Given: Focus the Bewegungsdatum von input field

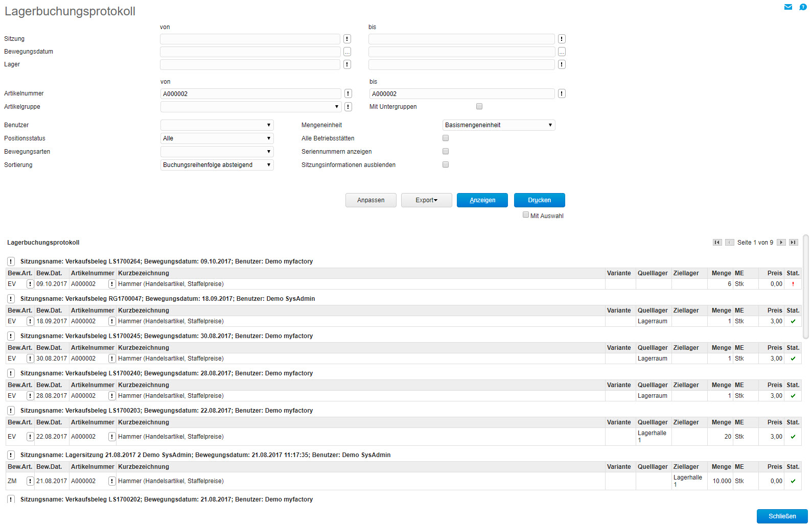Looking at the screenshot, I should click(250, 52).
